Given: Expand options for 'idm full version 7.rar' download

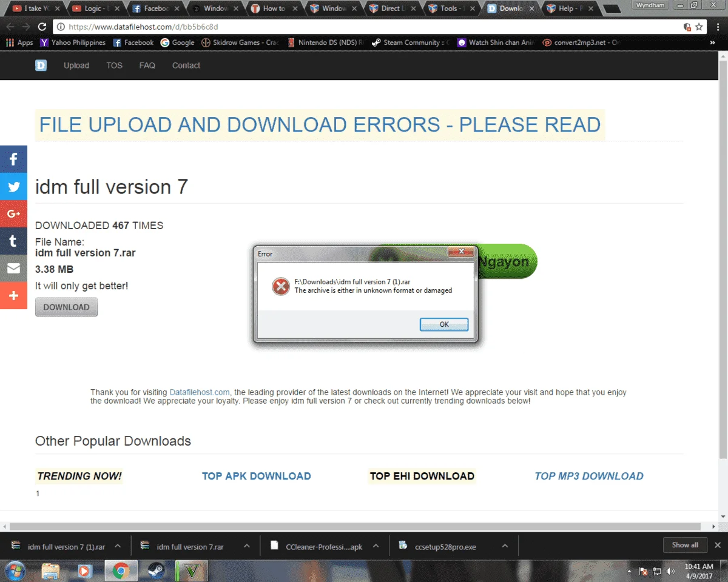Looking at the screenshot, I should [247, 546].
